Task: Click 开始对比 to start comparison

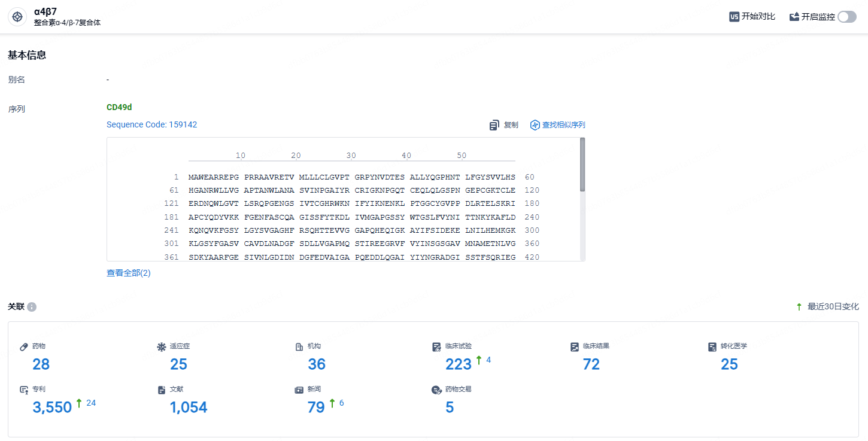Action: coord(758,17)
